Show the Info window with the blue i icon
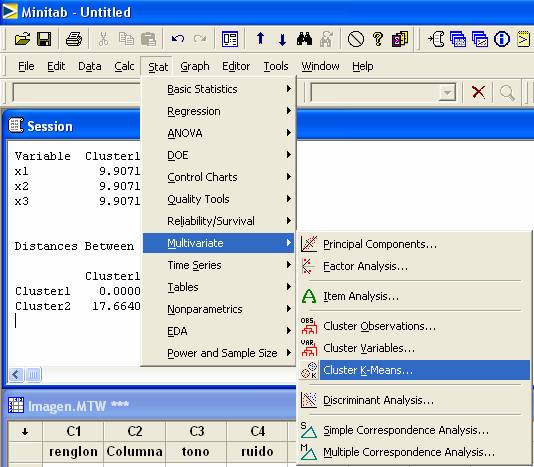This screenshot has height=467, width=534. pos(502,39)
